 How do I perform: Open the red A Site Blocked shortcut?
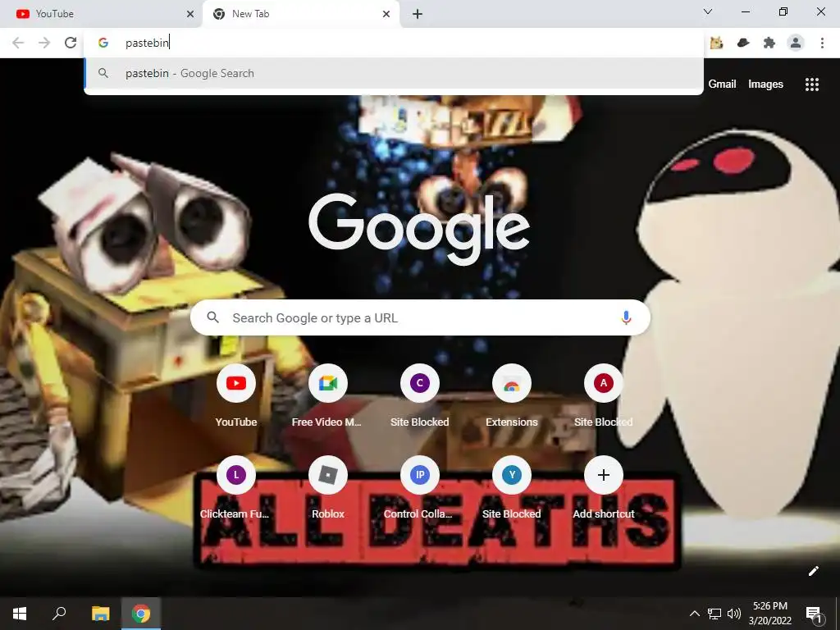click(603, 396)
